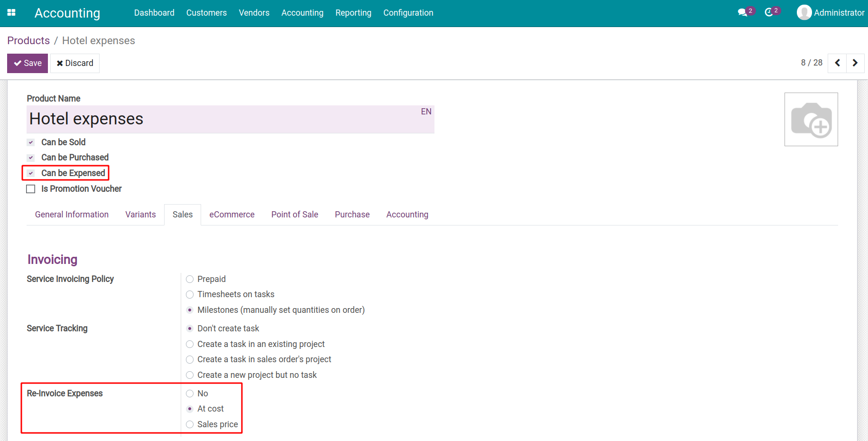Select the Prepaid invoicing policy

(190, 279)
